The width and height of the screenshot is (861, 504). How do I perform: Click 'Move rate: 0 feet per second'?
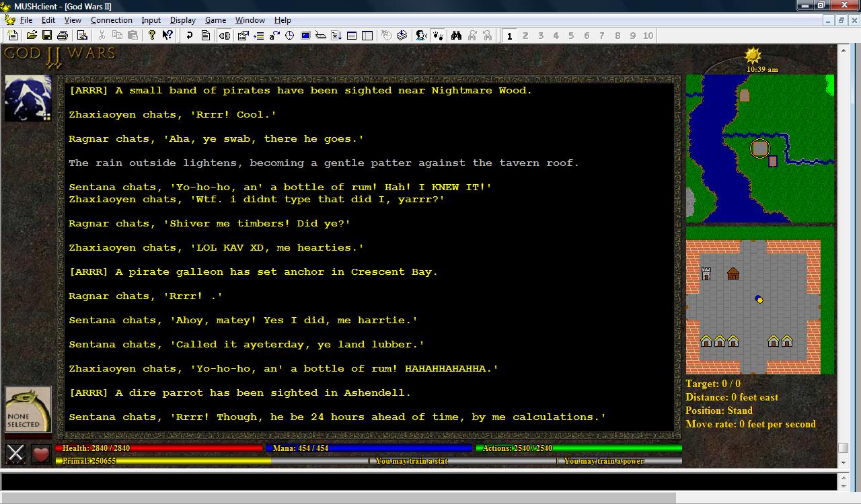(x=751, y=424)
